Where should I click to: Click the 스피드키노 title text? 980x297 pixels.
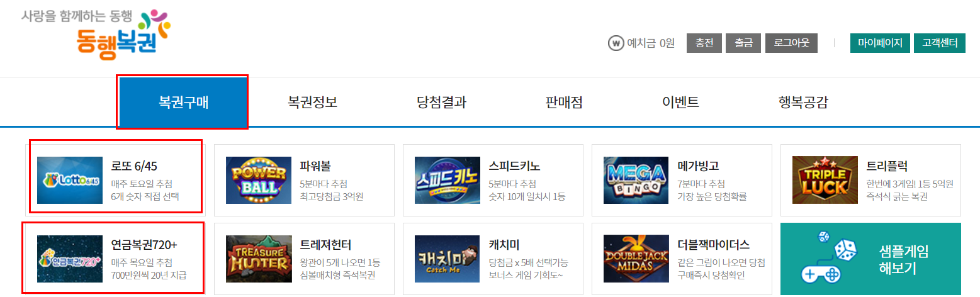tap(514, 166)
